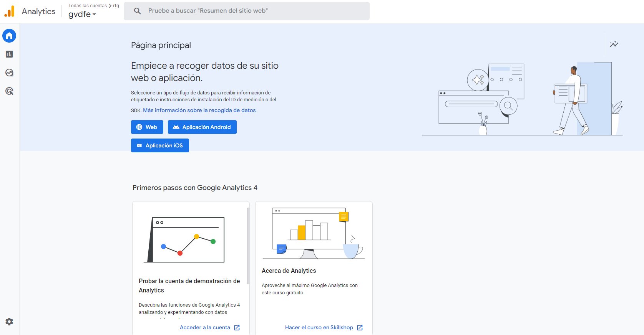
Task: Click the rtg account breadcrumb
Action: tap(116, 6)
